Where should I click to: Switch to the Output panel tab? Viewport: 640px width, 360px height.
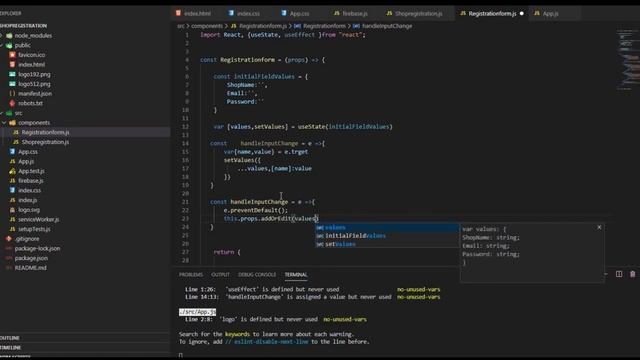[220, 275]
